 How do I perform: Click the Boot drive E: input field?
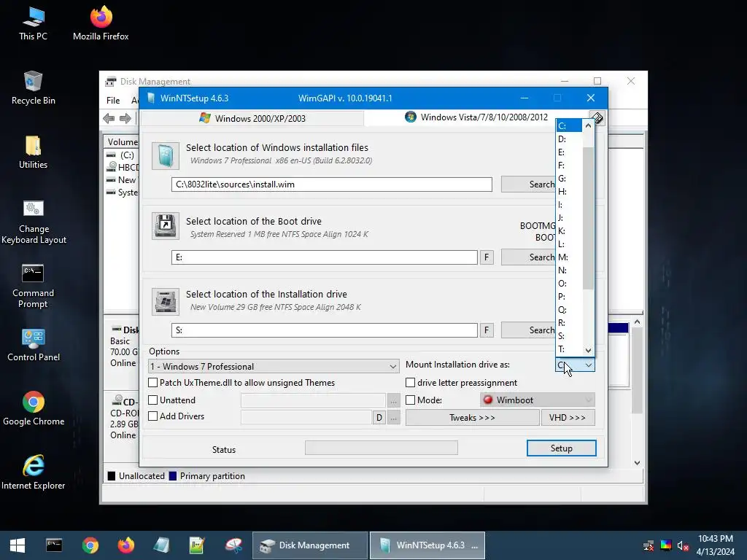click(325, 257)
